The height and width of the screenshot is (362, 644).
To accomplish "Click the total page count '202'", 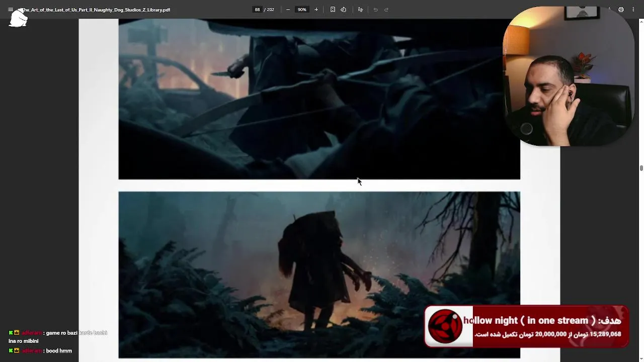I will point(270,10).
